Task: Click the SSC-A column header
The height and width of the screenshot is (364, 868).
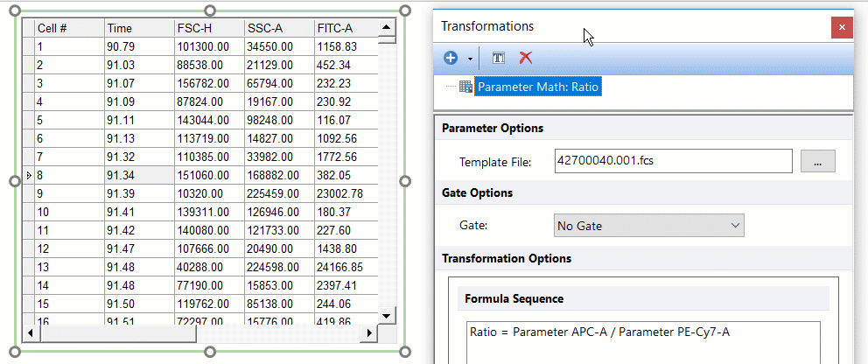Action: [x=278, y=28]
